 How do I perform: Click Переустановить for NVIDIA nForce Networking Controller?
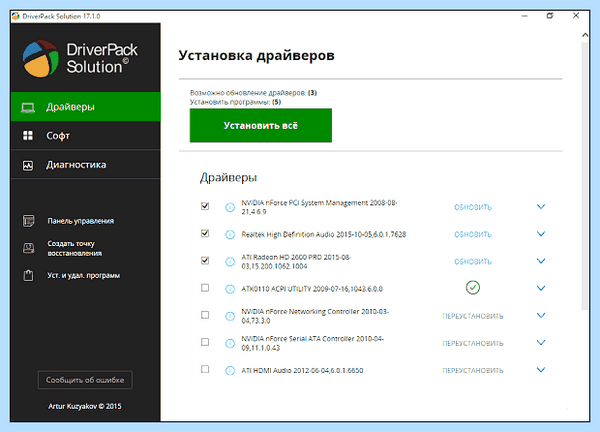pyautogui.click(x=473, y=316)
